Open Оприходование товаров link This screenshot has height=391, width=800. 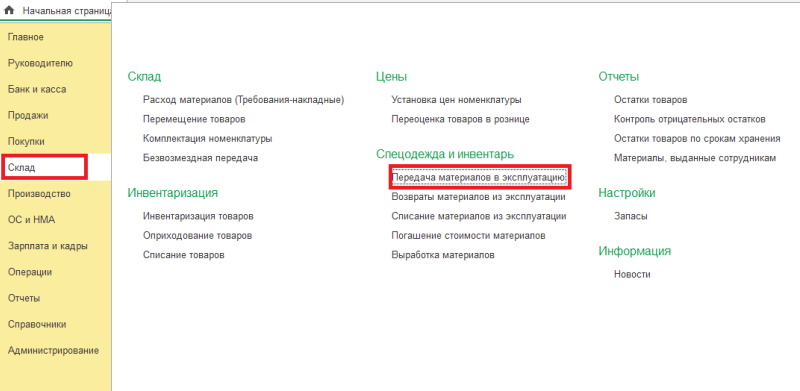click(197, 236)
